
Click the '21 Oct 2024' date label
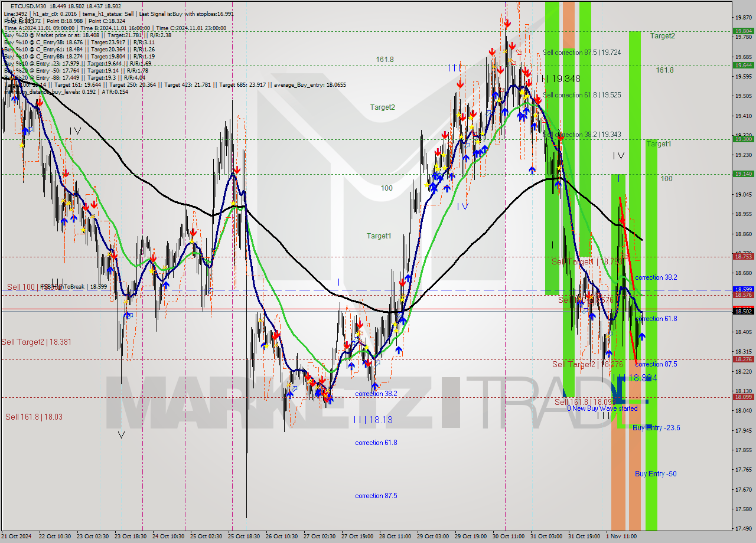(x=17, y=537)
